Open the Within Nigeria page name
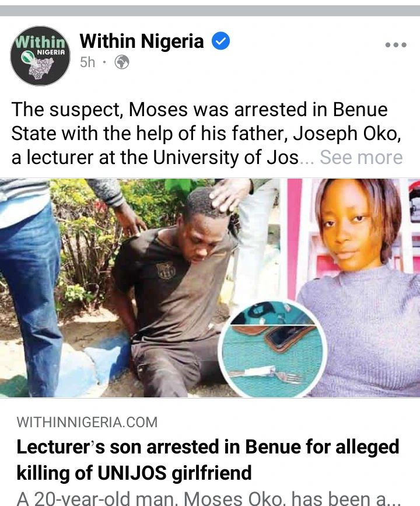Image resolution: width=420 pixels, height=506 pixels. (x=142, y=41)
